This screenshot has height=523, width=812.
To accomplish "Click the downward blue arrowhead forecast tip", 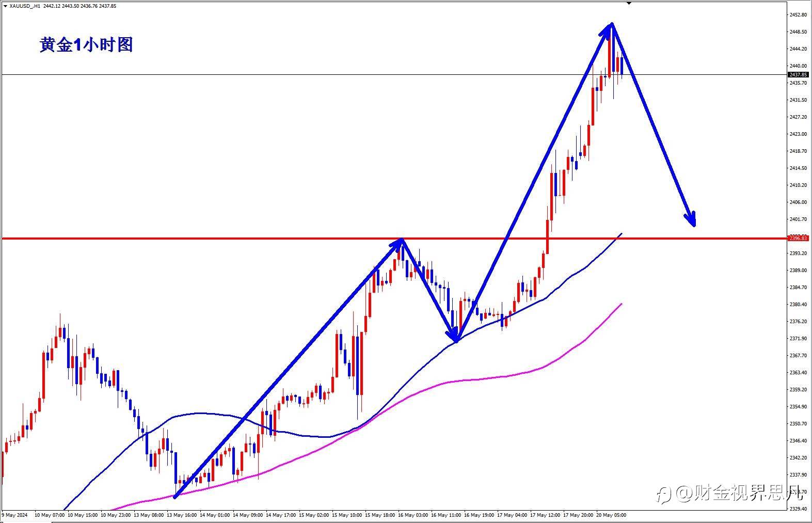I will click(692, 219).
